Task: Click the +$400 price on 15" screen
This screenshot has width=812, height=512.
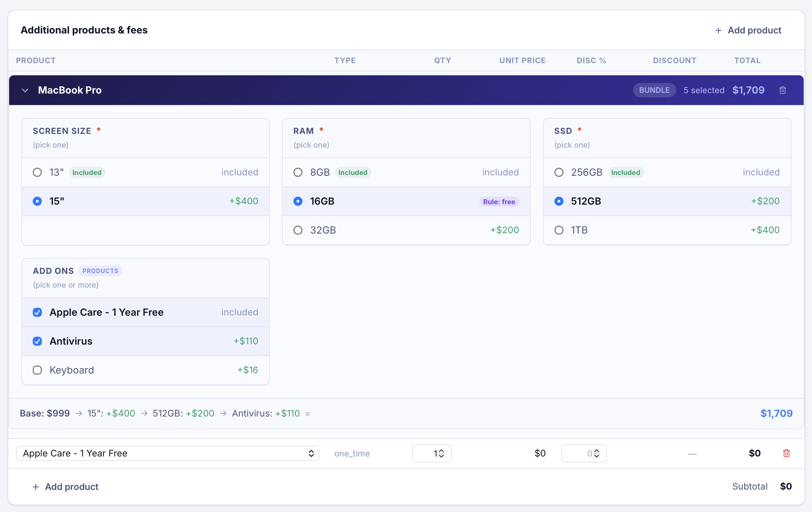Action: (x=244, y=201)
